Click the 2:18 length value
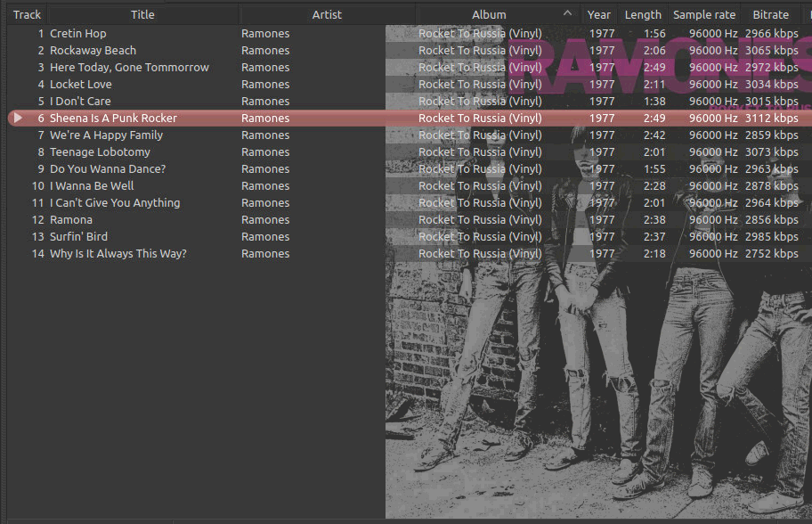This screenshot has width=812, height=524. [x=654, y=254]
